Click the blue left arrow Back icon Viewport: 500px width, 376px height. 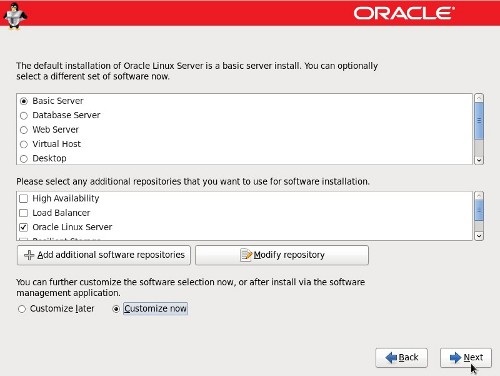[x=391, y=358]
